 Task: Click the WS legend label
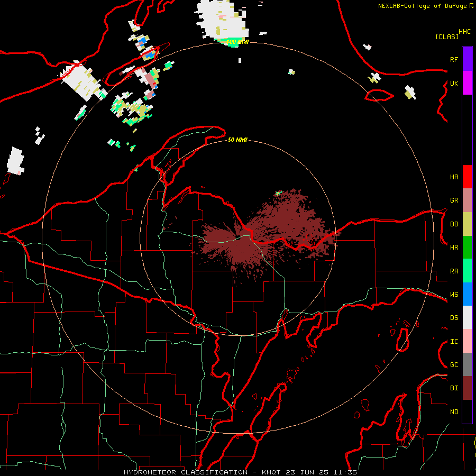click(x=454, y=295)
